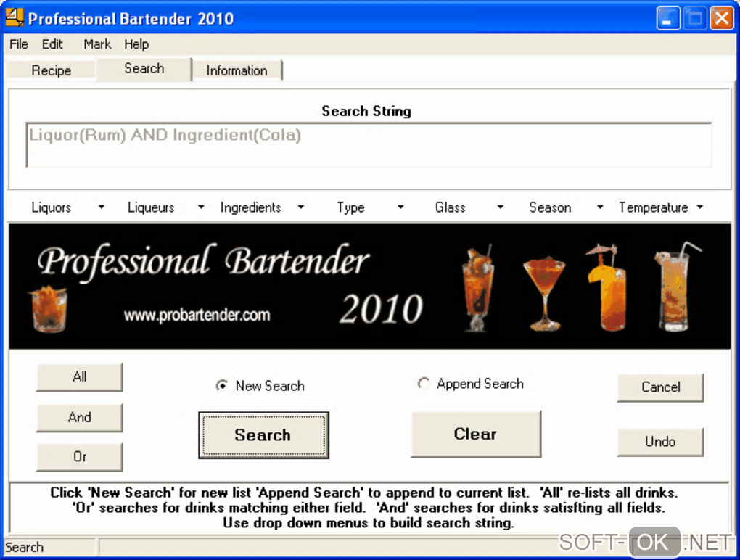Open the File menu
Image resolution: width=740 pixels, height=560 pixels.
tap(19, 44)
